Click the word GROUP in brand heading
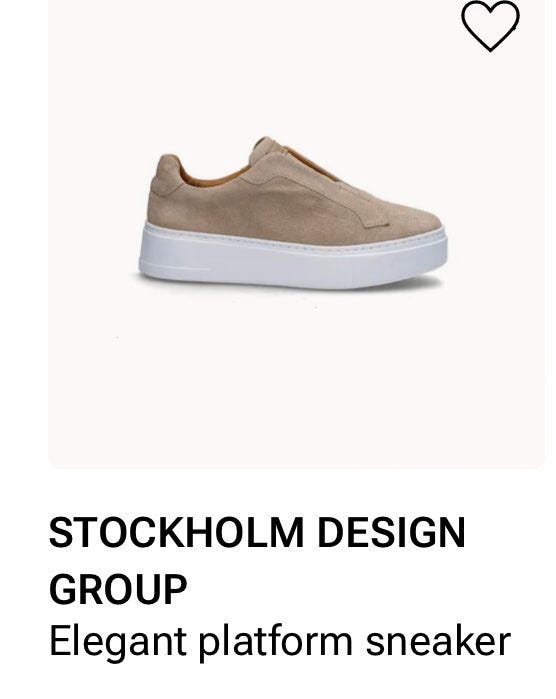 (118, 588)
